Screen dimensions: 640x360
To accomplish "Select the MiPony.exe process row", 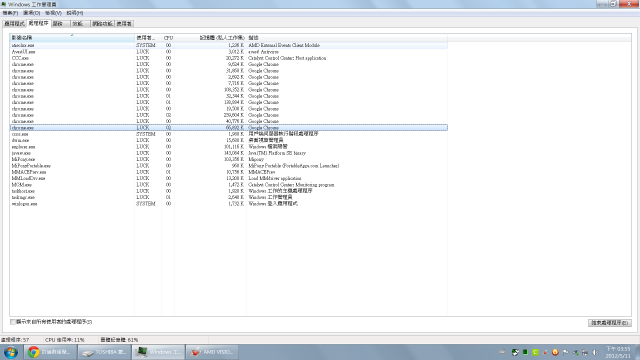I will click(x=229, y=159).
